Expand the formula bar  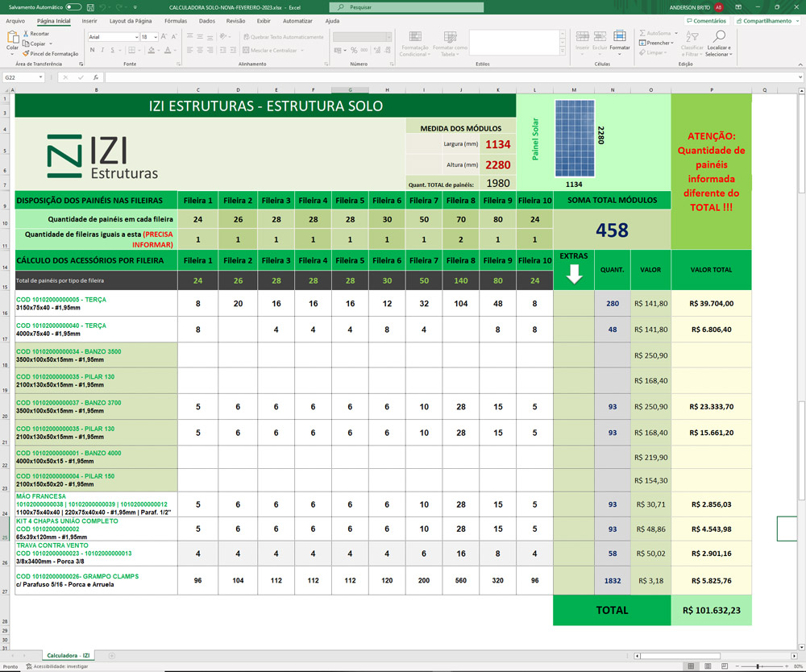[800, 77]
